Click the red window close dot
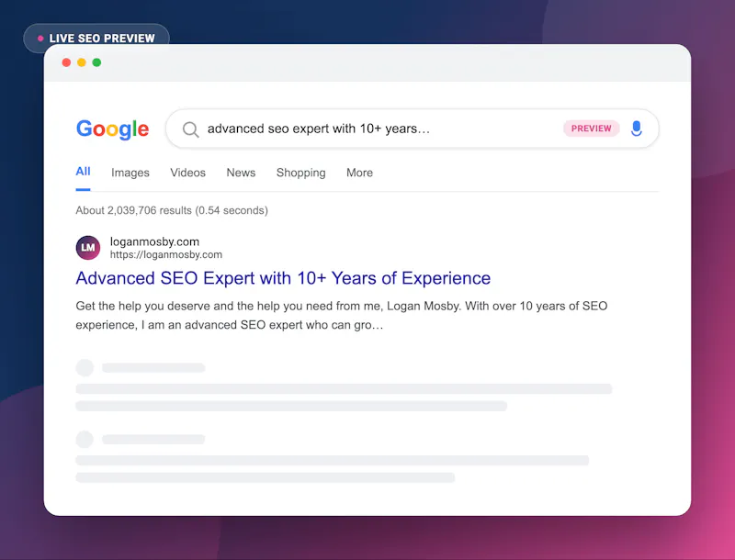The image size is (735, 560). point(66,62)
